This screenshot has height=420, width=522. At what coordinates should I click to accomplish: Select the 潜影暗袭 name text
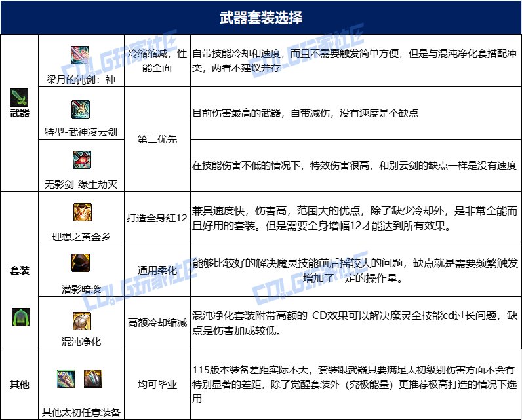coord(81,290)
